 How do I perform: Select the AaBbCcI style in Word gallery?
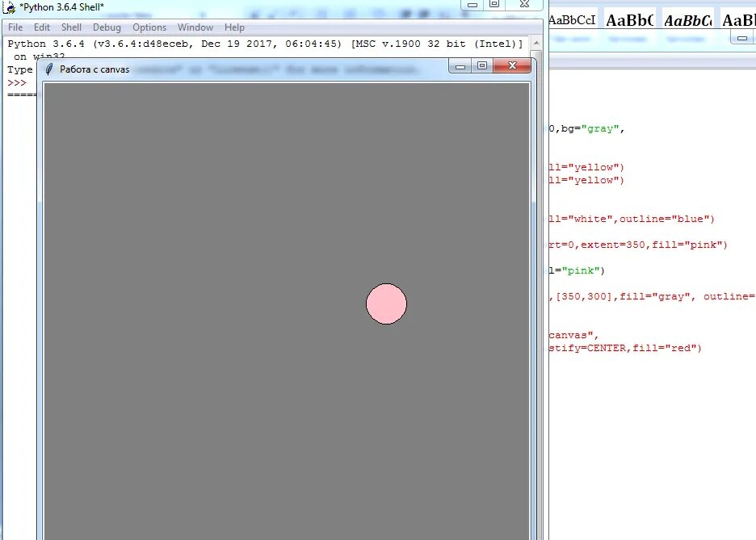pos(573,20)
